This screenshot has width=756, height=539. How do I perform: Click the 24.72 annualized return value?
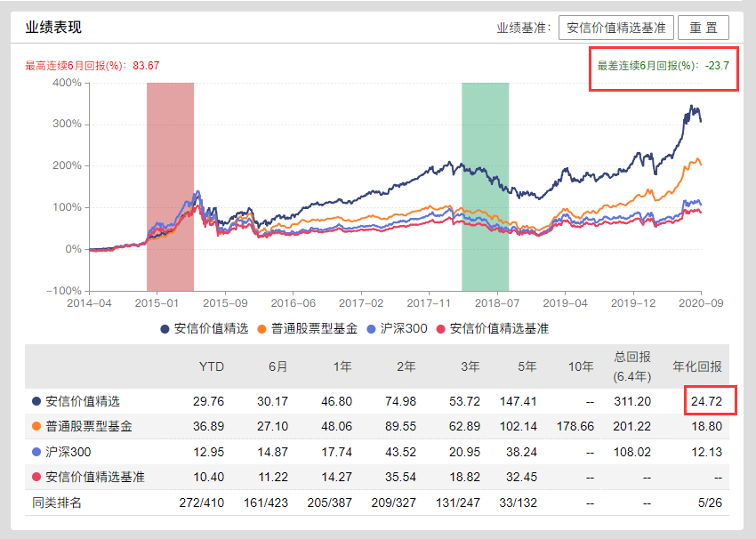706,401
